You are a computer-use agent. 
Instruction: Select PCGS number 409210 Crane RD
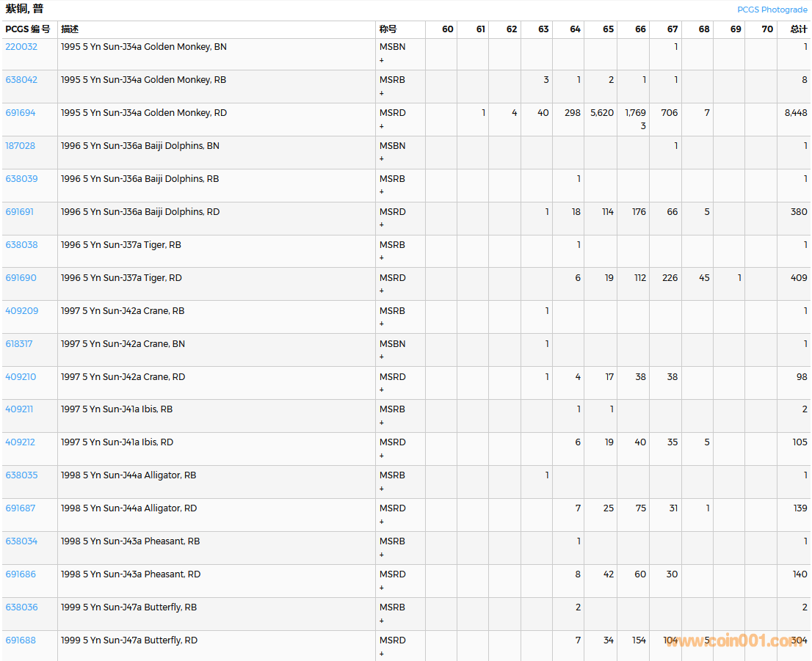(x=21, y=377)
